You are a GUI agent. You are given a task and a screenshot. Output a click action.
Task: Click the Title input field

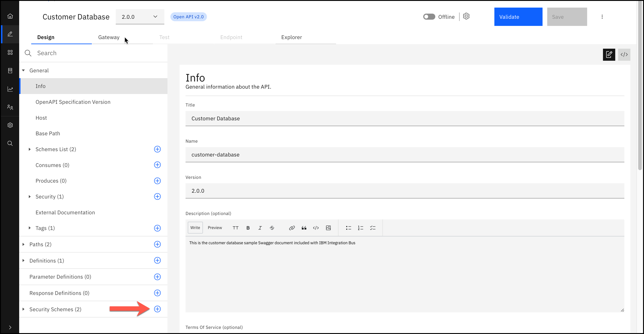click(x=405, y=118)
